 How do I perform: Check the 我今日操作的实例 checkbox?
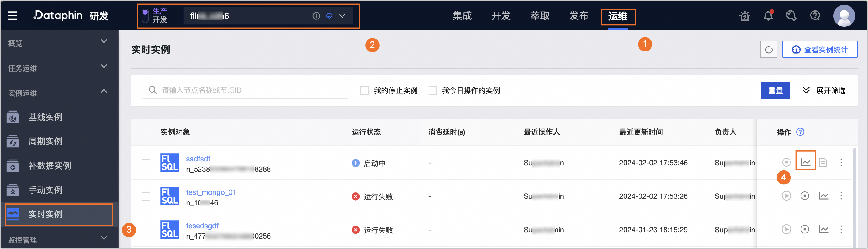(x=433, y=90)
